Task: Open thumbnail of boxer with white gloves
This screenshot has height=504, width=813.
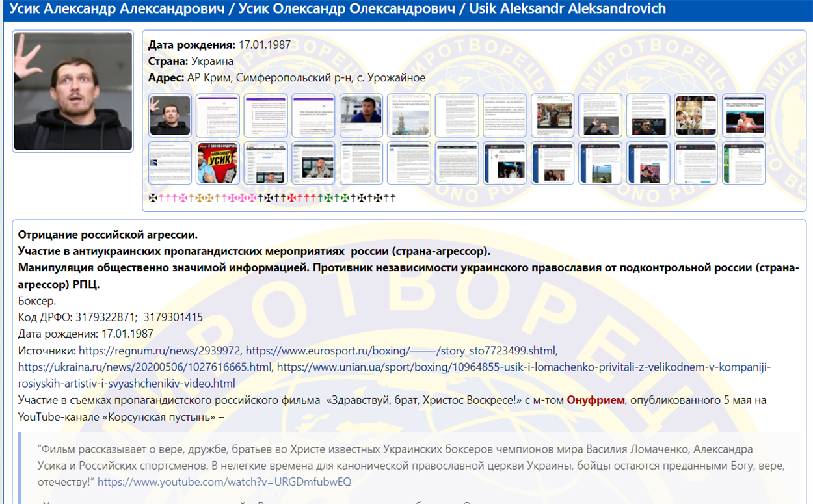Action: pos(744,115)
